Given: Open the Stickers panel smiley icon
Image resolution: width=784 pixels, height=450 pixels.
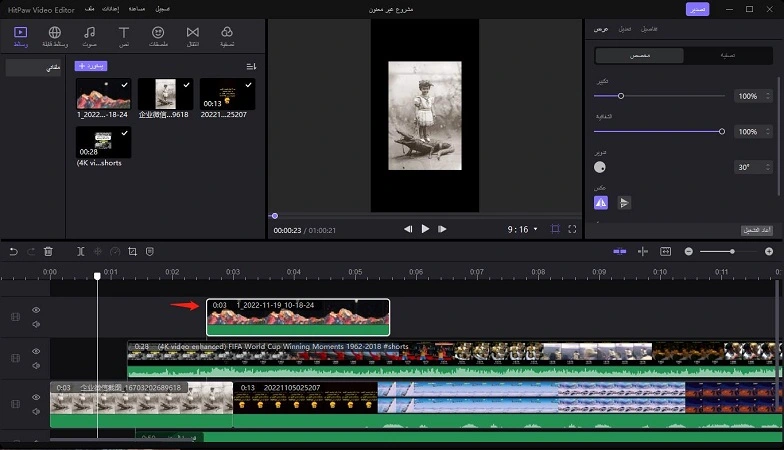Looking at the screenshot, I should [x=158, y=36].
